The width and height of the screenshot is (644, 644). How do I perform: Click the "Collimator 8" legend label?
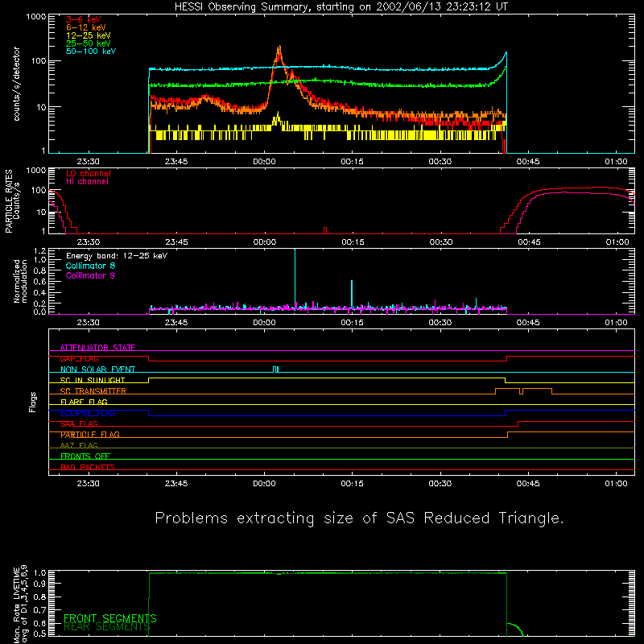click(90, 266)
